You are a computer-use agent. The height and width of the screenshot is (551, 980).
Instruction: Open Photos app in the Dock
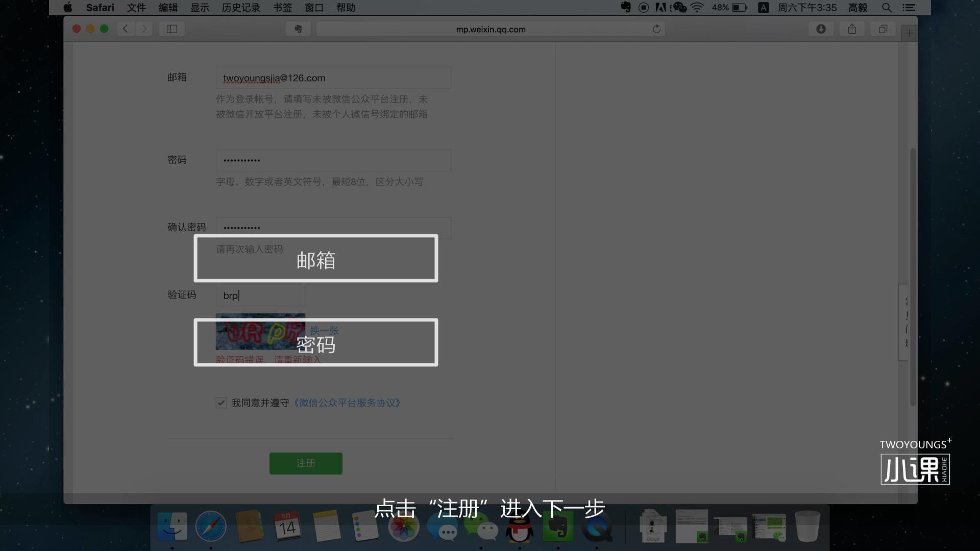[404, 527]
